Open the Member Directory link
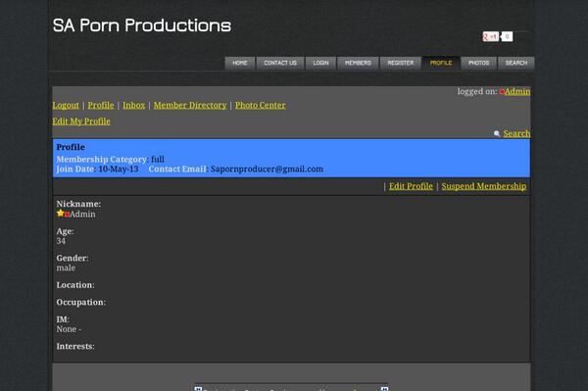Screen dimensions: 588x391 point(190,105)
